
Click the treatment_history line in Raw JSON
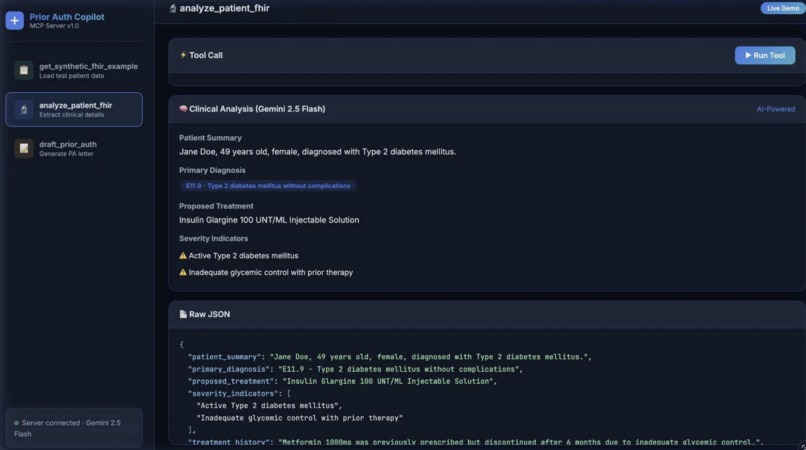pyautogui.click(x=476, y=442)
